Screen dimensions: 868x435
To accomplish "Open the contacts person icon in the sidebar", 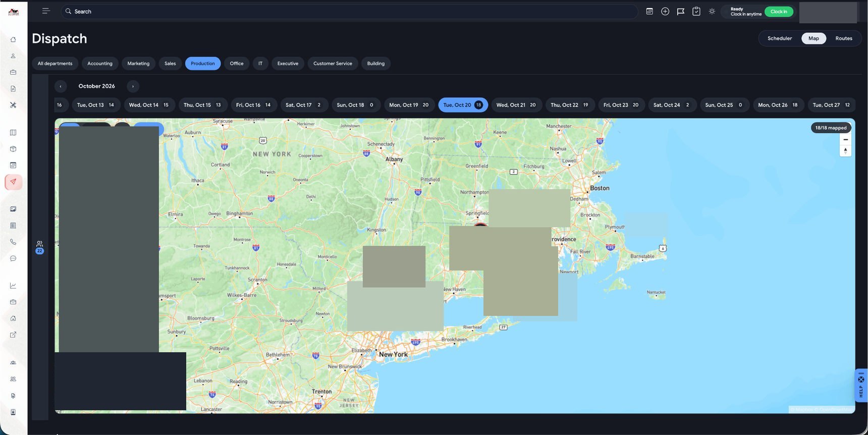I will coord(13,56).
